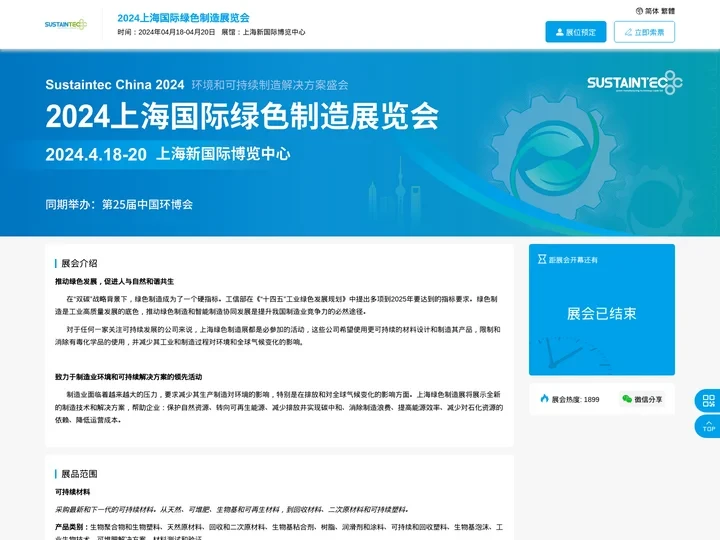Click header text 时间：2024年04月18-04月20日

166,32
